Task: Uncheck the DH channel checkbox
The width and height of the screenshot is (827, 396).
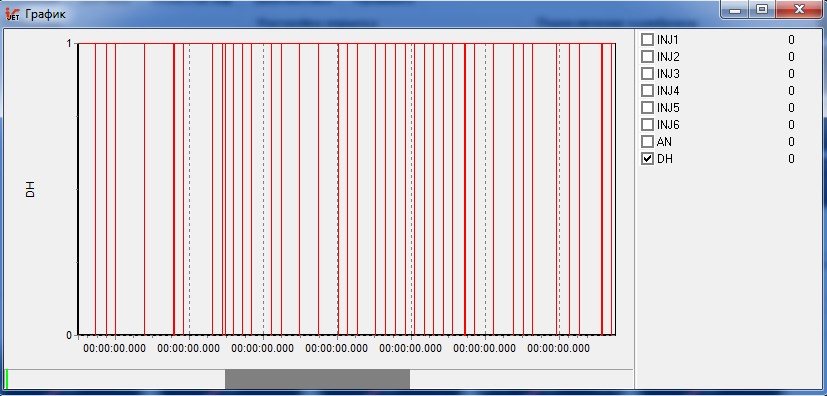Action: pyautogui.click(x=647, y=159)
